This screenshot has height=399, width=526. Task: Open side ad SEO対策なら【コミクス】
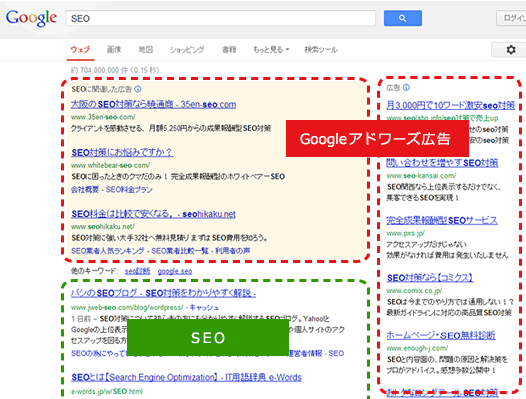430,278
